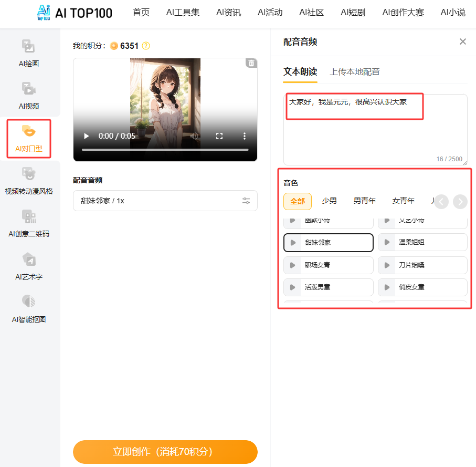The width and height of the screenshot is (476, 467).
Task: Preview the 温柔姐姐 voice sample
Action: (387, 242)
